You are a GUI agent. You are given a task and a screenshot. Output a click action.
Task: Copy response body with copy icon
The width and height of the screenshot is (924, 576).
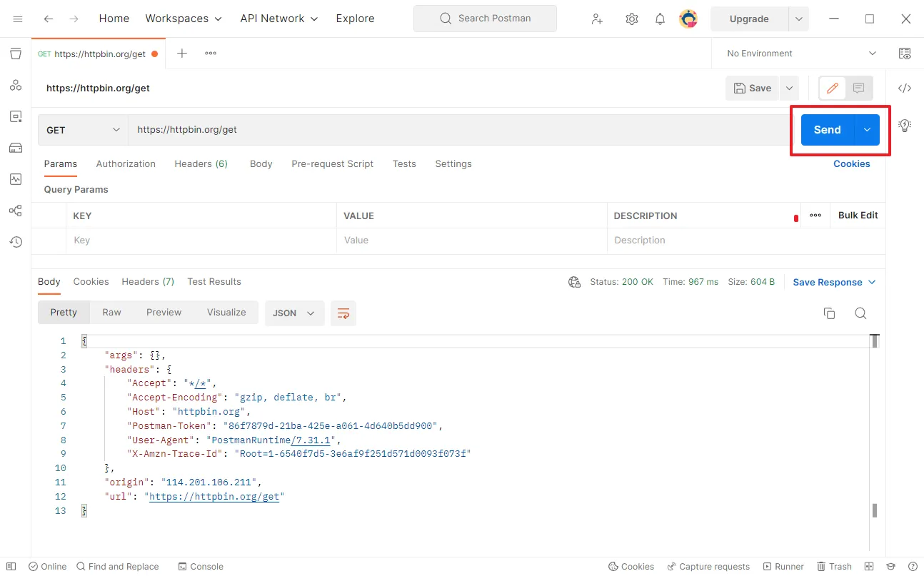(x=829, y=313)
